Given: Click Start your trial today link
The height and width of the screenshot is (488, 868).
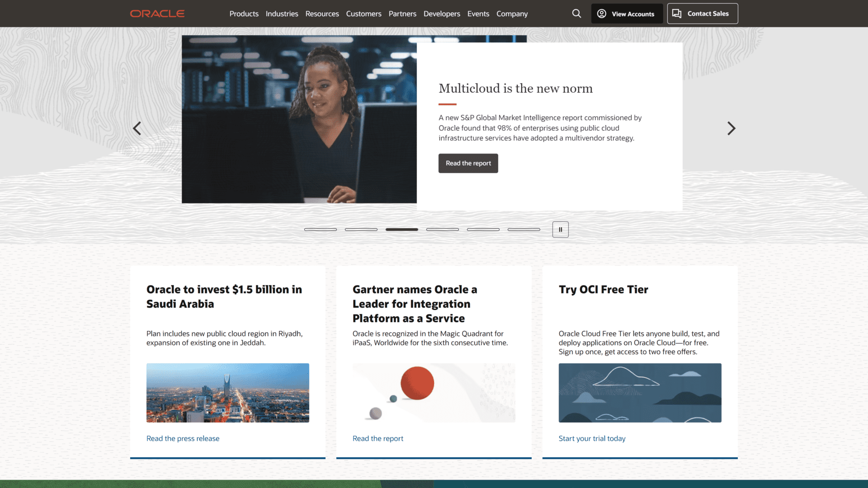Looking at the screenshot, I should pyautogui.click(x=592, y=438).
